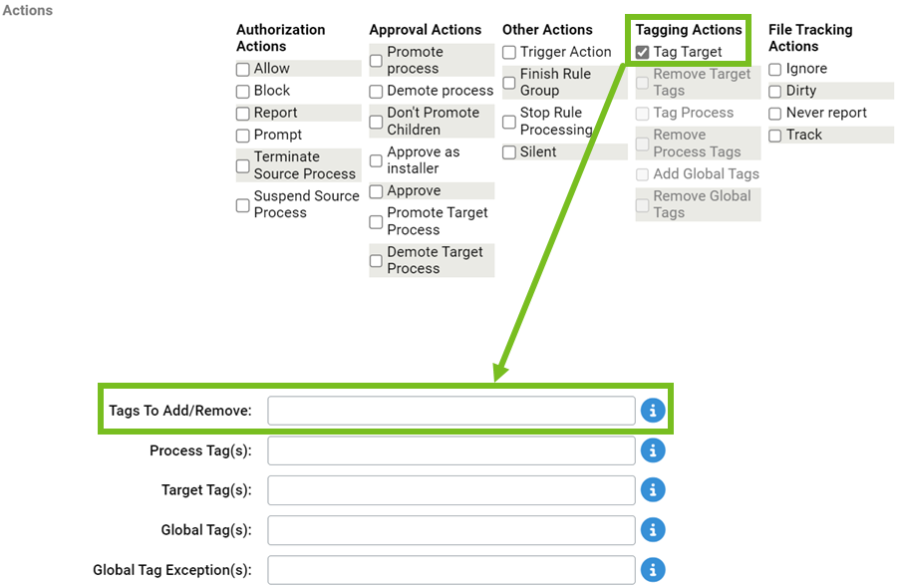The image size is (897, 588).
Task: Check Stop Rule Processing
Action: point(509,121)
